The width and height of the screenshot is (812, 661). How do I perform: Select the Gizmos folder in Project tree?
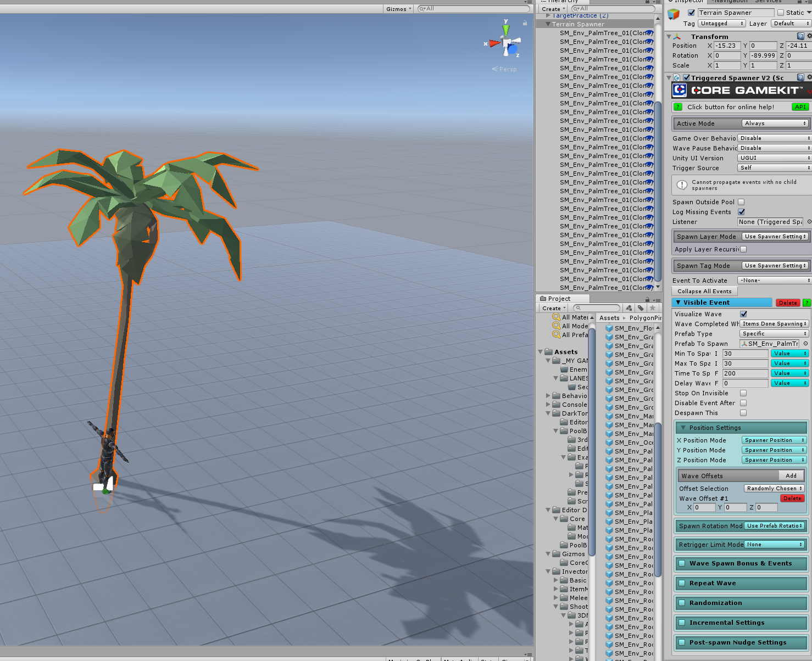click(x=568, y=554)
